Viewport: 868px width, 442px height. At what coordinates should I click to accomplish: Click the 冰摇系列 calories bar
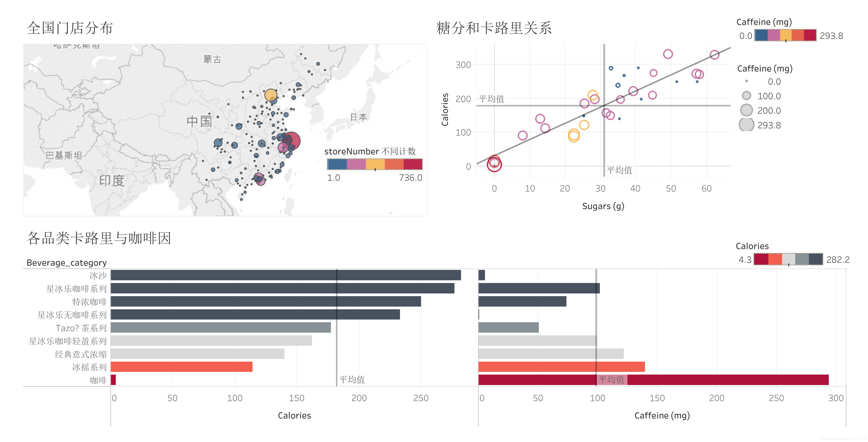[x=181, y=367]
